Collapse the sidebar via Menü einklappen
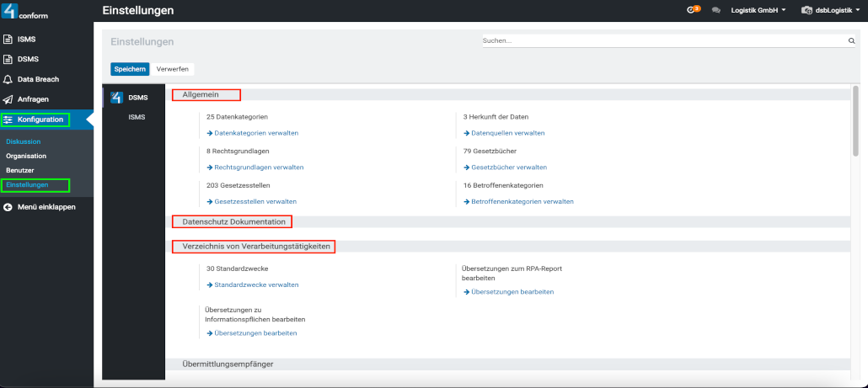This screenshot has width=868, height=388. tap(46, 207)
